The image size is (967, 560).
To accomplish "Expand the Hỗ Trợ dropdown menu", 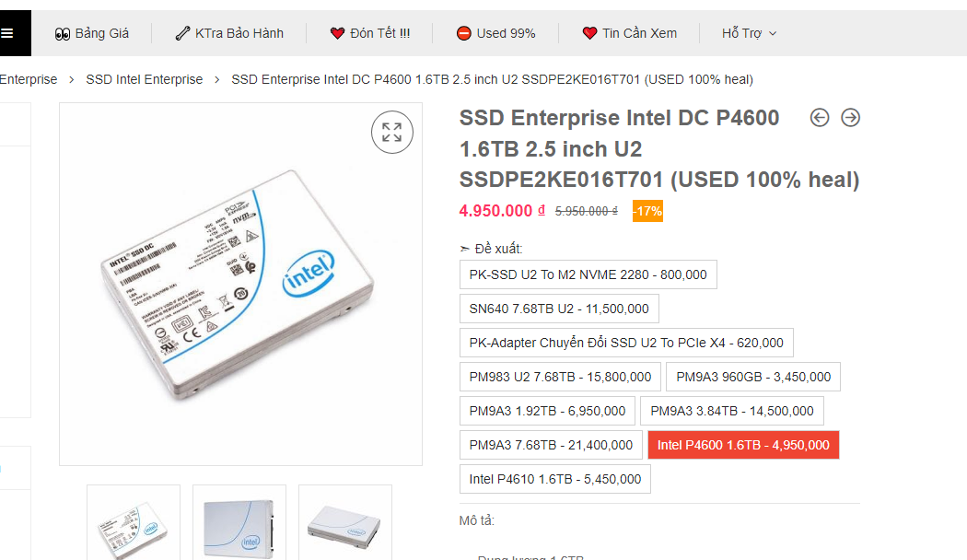I will 749,33.
